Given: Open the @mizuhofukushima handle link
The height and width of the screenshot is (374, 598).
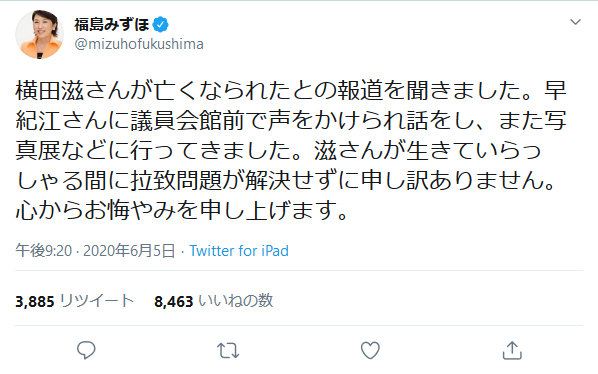Looking at the screenshot, I should click(139, 44).
